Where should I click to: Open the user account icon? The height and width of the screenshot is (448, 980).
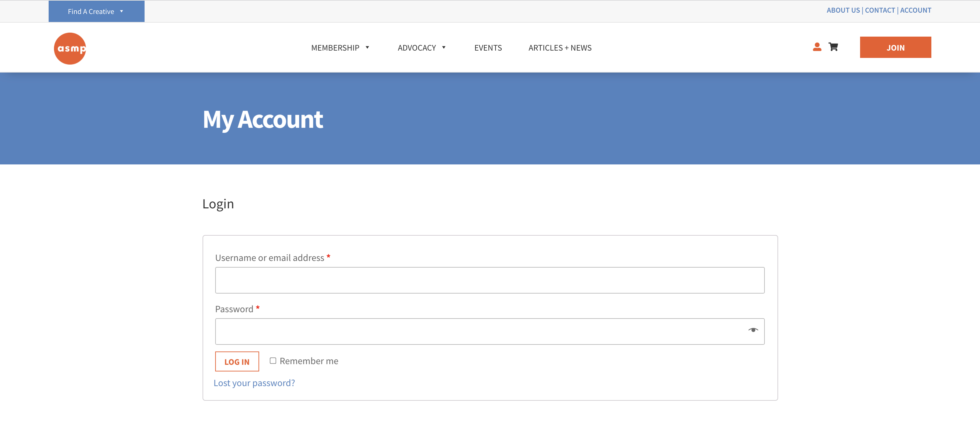(x=817, y=47)
